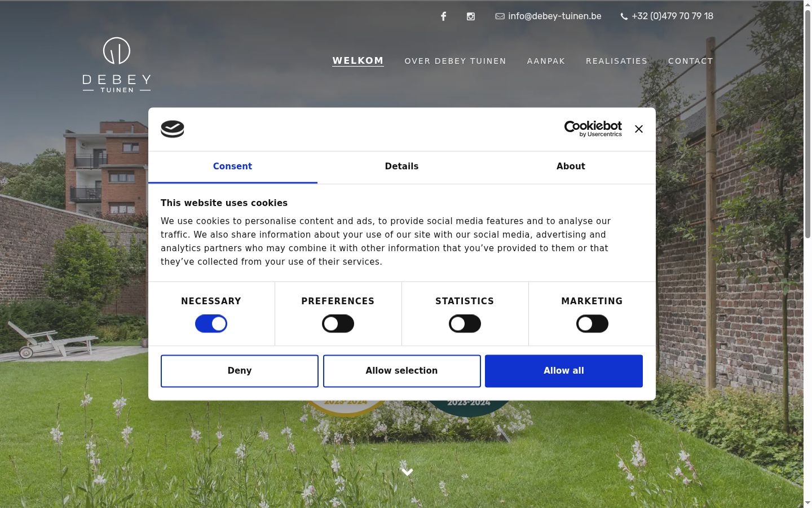Open the Aanpak menu item

tap(546, 61)
